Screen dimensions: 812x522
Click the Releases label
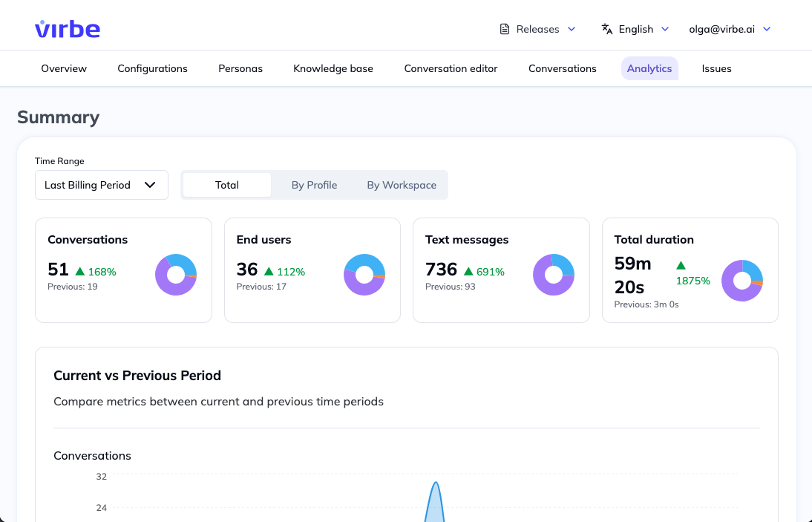pyautogui.click(x=537, y=29)
